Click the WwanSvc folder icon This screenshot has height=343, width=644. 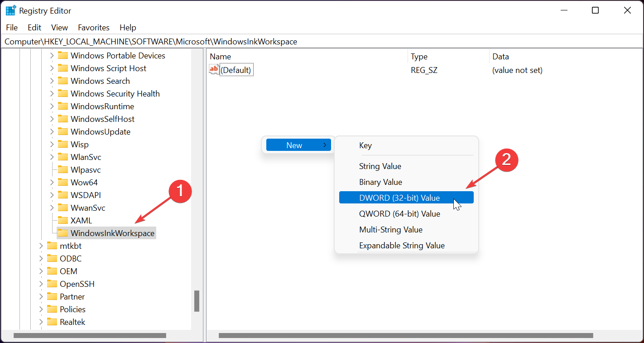click(63, 208)
